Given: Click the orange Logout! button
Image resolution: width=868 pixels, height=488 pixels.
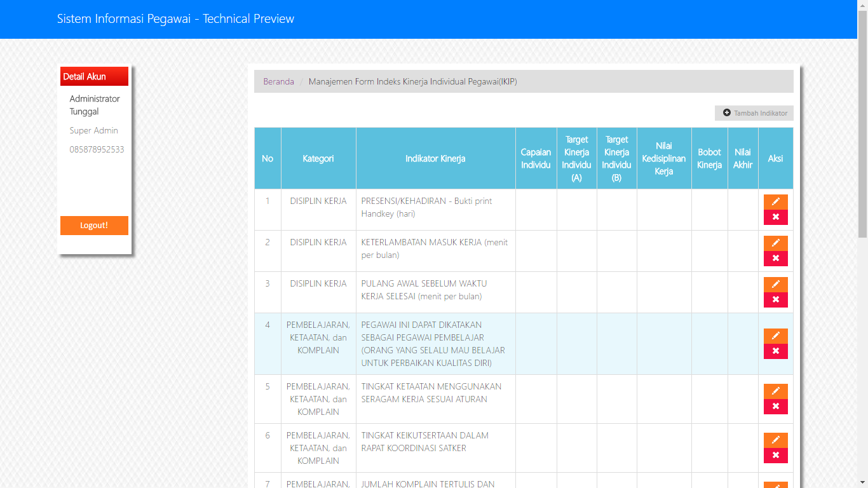Looking at the screenshot, I should tap(94, 226).
